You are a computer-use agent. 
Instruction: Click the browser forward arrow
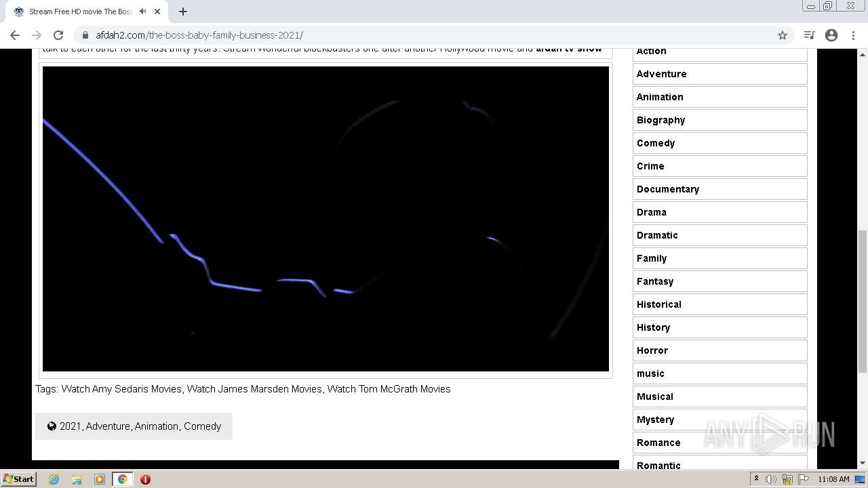click(x=37, y=35)
